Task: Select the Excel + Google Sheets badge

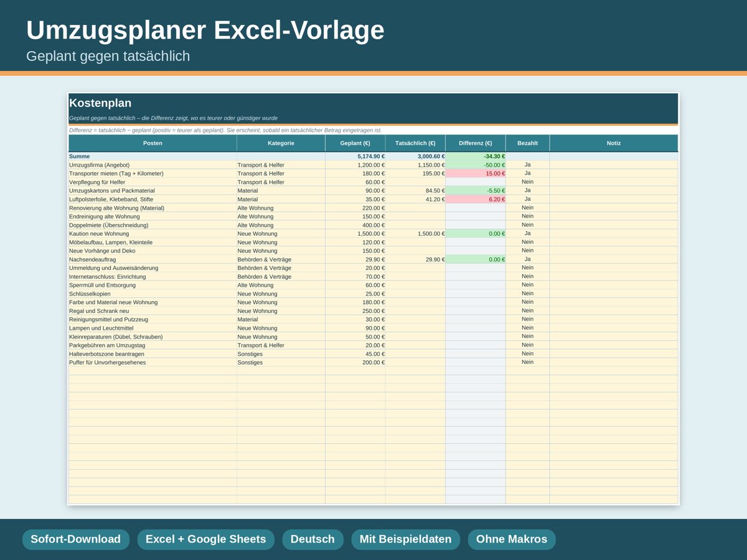Action: (205, 539)
